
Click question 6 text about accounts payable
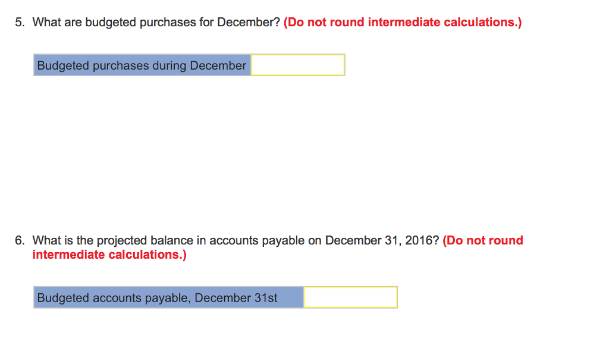(x=235, y=240)
